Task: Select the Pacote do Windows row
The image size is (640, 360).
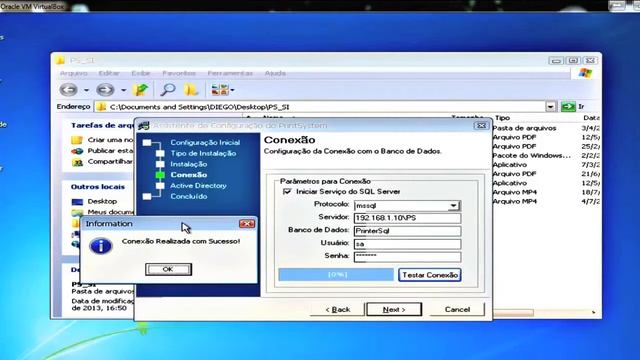Action: (x=546, y=156)
